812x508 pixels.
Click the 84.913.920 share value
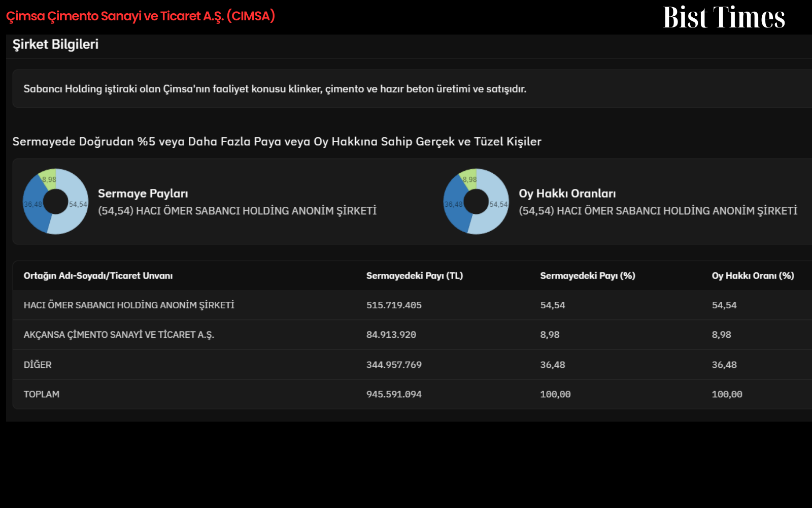click(x=391, y=335)
